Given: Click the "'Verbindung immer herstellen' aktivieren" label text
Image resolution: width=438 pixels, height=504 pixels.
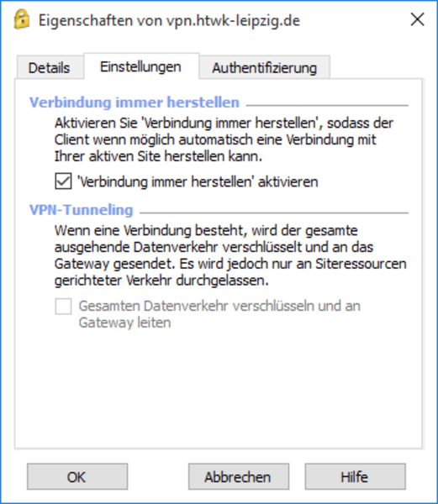Looking at the screenshot, I should coord(198,181).
